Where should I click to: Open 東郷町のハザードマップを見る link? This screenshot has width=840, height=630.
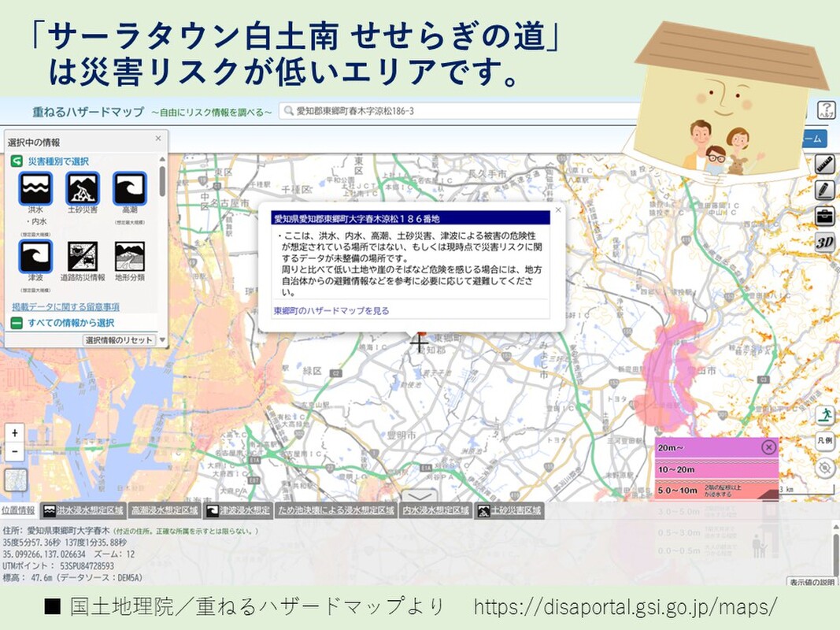point(331,311)
